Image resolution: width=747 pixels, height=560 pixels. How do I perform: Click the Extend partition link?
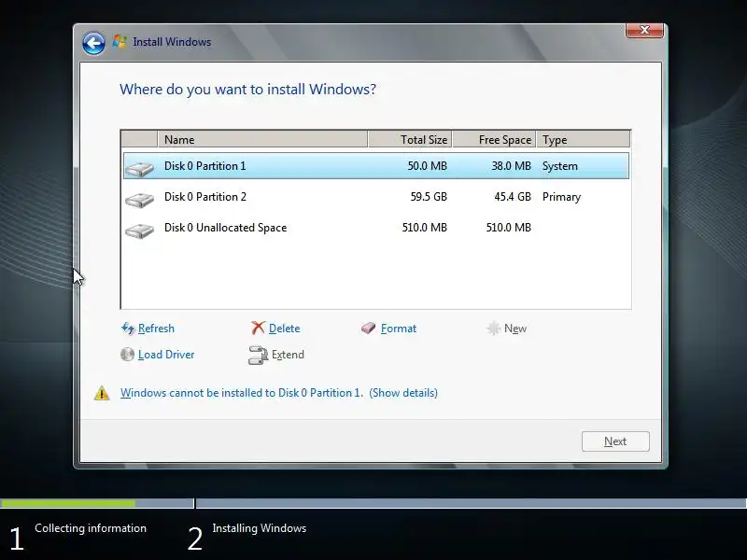click(288, 355)
